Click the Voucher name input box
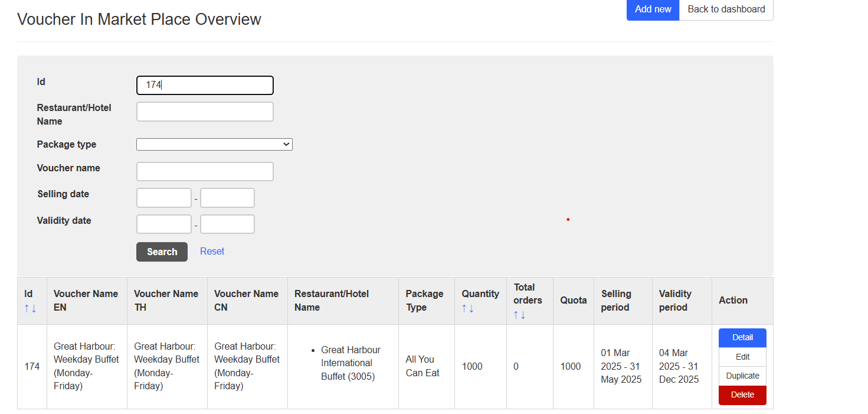 coord(205,171)
